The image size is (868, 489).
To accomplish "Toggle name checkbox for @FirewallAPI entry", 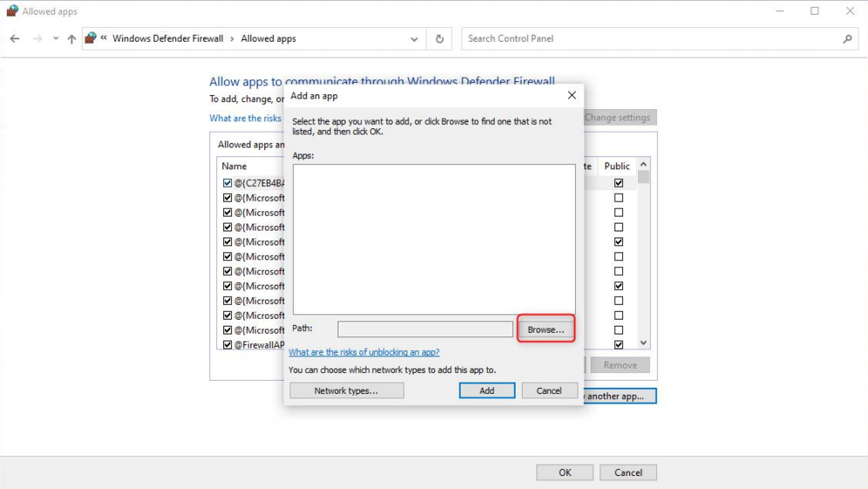I will coord(228,345).
